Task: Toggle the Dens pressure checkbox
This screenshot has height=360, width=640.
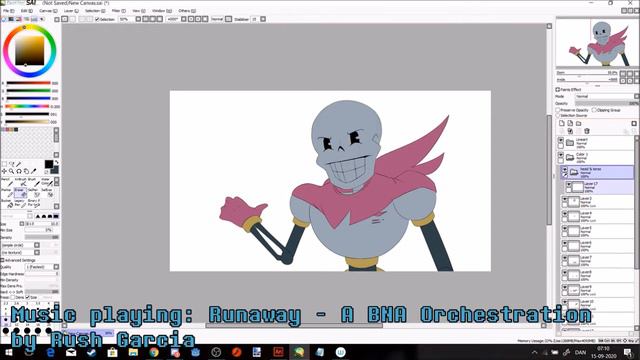Action: 13,297
